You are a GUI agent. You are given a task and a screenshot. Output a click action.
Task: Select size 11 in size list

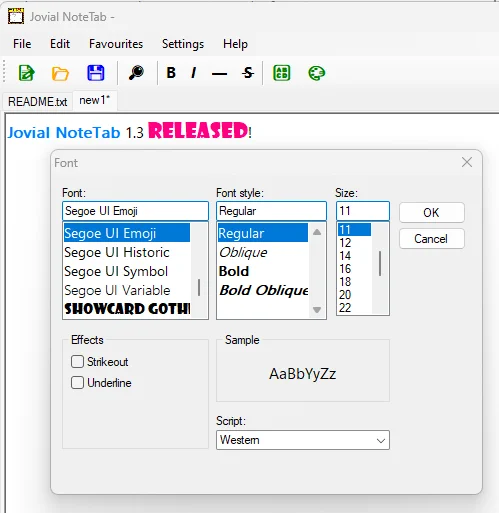pos(354,229)
